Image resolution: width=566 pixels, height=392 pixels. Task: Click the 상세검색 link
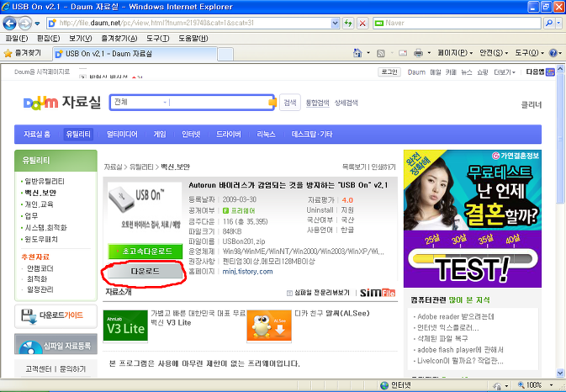pyautogui.click(x=346, y=103)
